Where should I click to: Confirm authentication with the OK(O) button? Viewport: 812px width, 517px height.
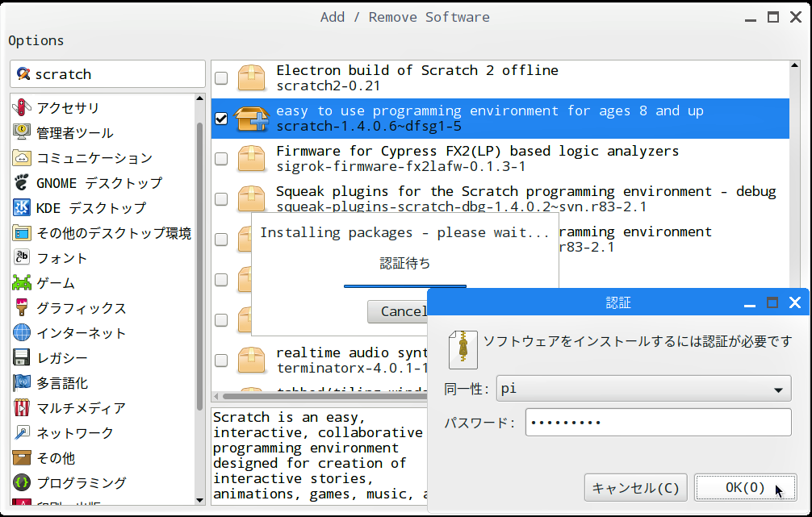[745, 487]
